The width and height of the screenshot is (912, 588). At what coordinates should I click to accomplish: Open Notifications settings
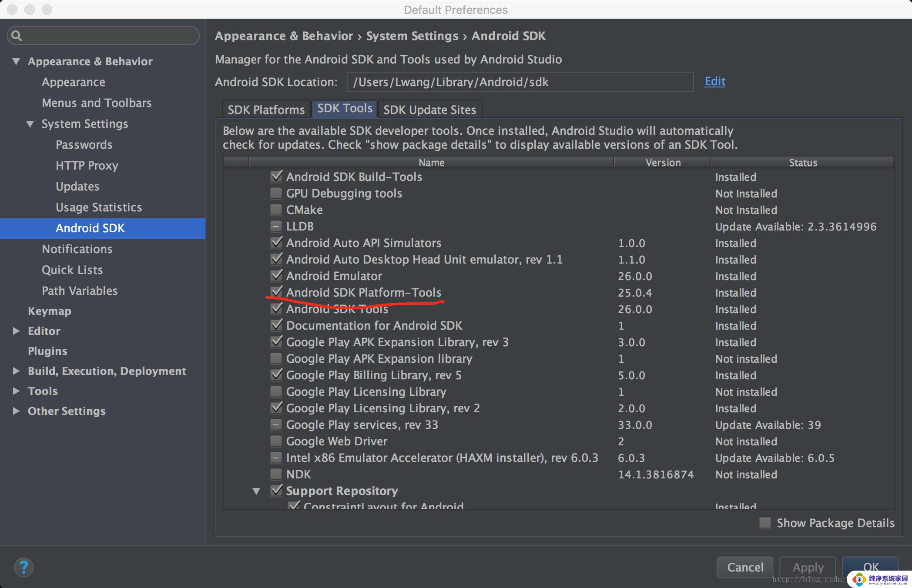tap(77, 249)
